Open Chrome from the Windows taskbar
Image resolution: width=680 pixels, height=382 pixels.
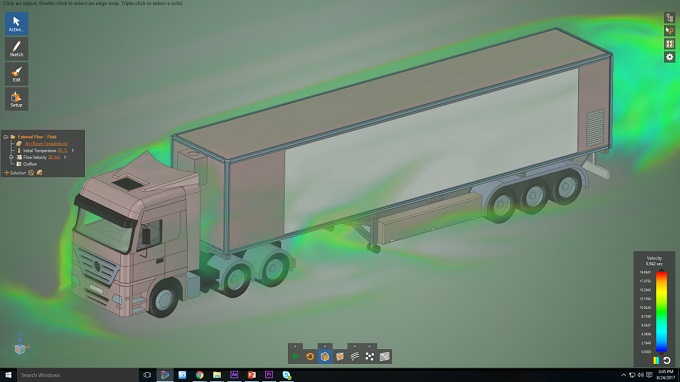199,375
